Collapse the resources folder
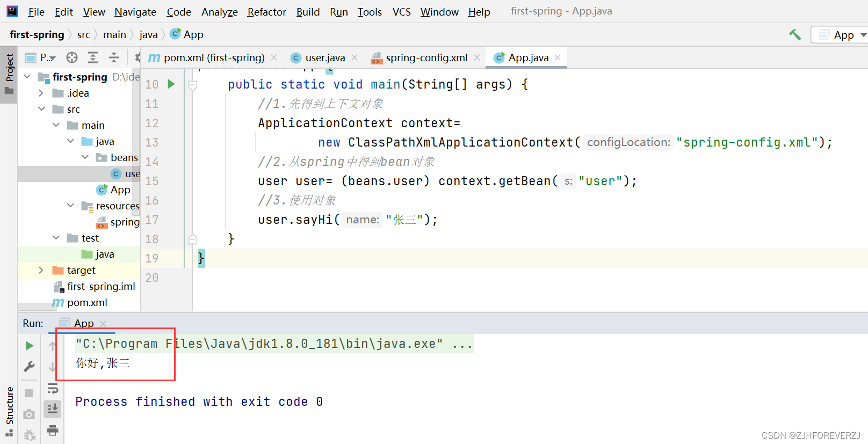 point(71,206)
